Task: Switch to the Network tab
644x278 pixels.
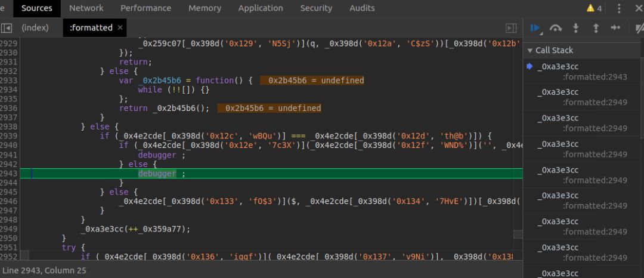Action: click(x=86, y=8)
